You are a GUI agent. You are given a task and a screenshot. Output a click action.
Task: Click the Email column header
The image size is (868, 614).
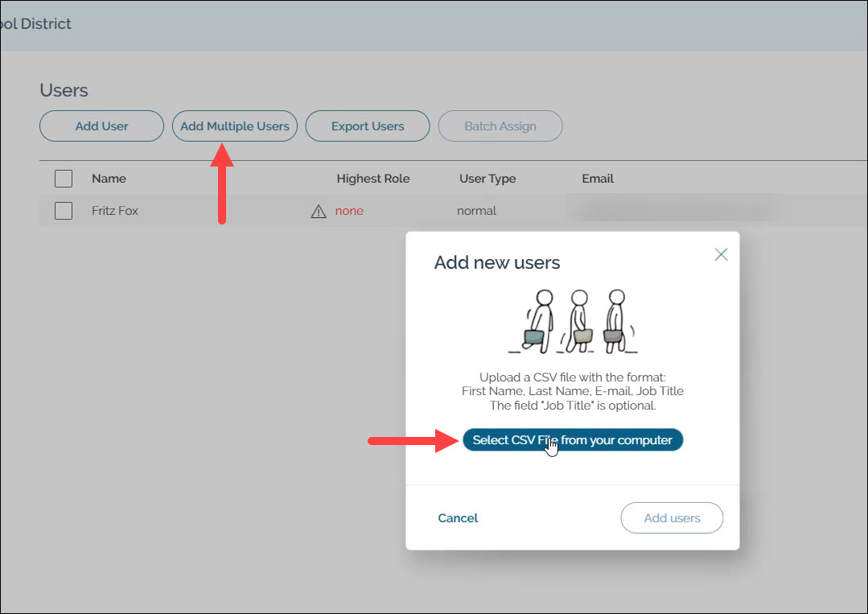tap(598, 179)
